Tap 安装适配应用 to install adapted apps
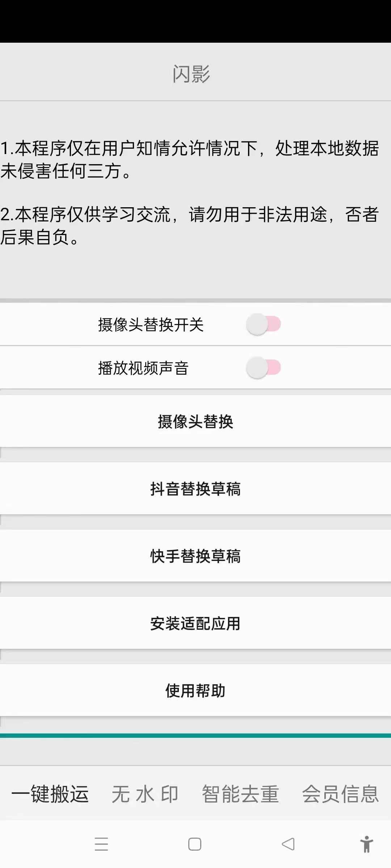391x868 pixels. [195, 623]
